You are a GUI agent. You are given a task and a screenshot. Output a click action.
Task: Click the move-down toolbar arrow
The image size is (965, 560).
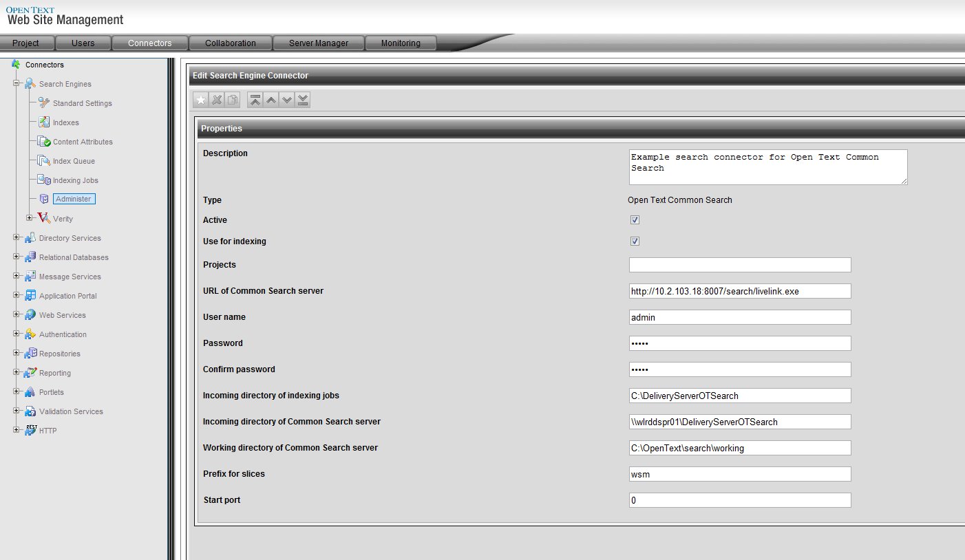(x=287, y=100)
